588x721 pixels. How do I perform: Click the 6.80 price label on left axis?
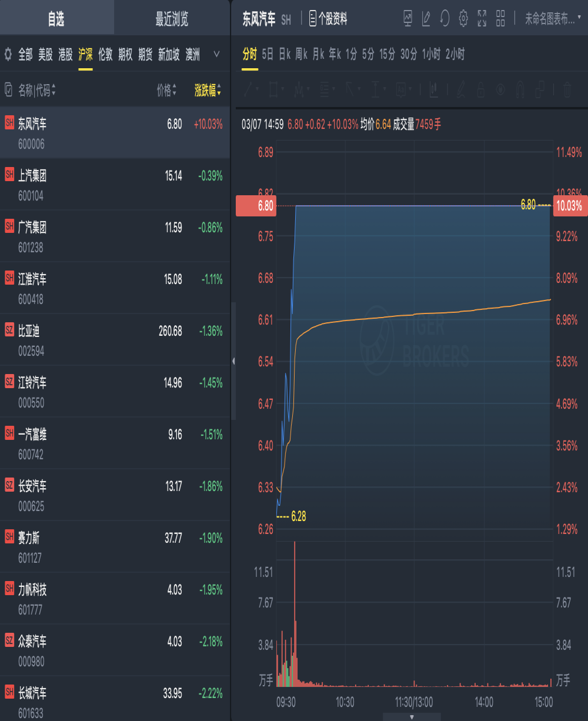(256, 206)
